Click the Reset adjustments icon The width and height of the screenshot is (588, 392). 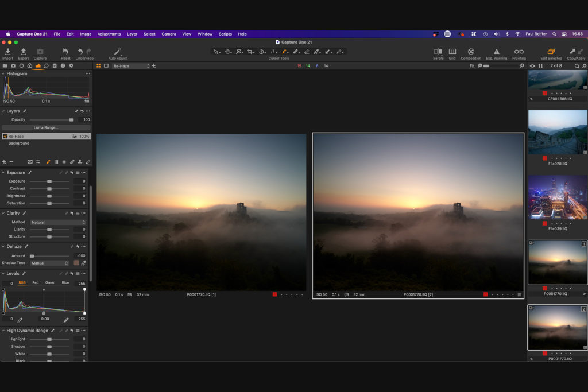[x=65, y=51]
